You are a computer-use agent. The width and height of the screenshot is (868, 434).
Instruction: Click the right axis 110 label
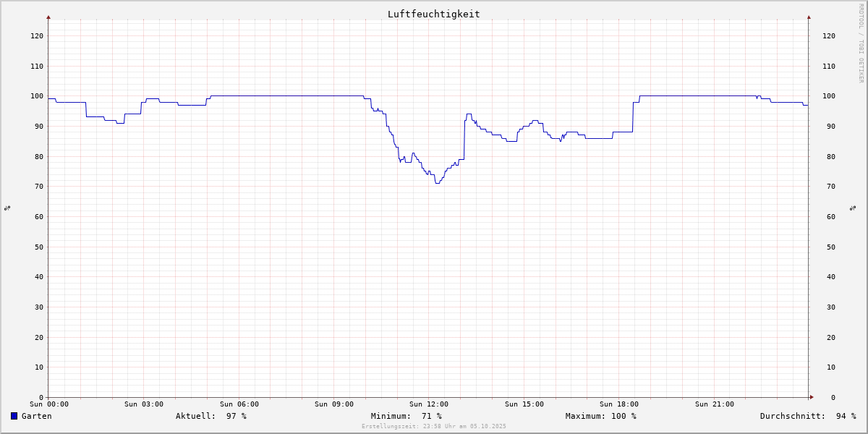pos(829,66)
